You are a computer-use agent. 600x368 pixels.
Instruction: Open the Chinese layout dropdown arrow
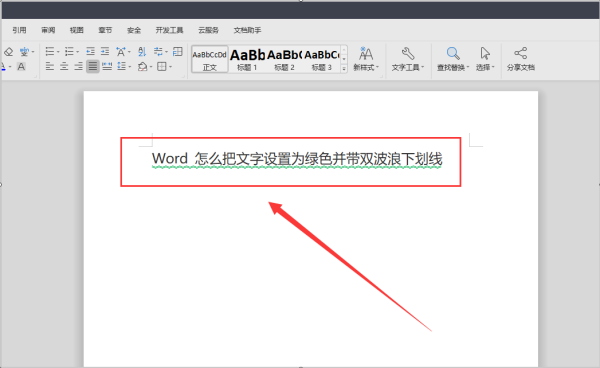129,52
